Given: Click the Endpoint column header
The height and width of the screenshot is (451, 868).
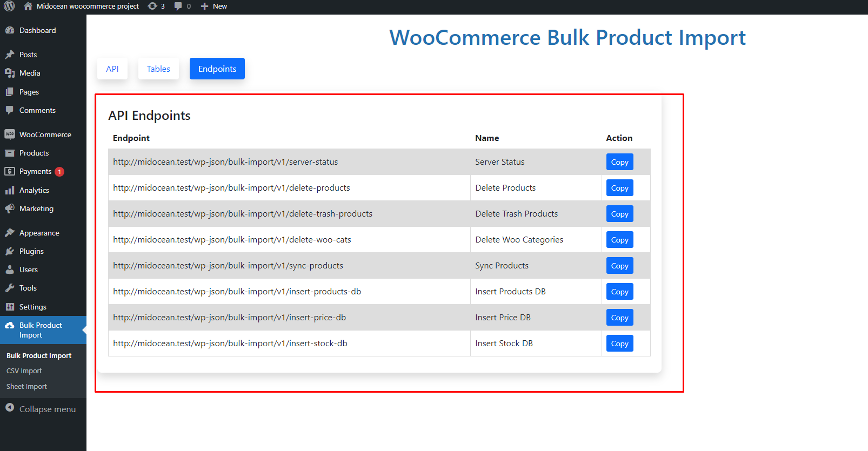Looking at the screenshot, I should (131, 138).
